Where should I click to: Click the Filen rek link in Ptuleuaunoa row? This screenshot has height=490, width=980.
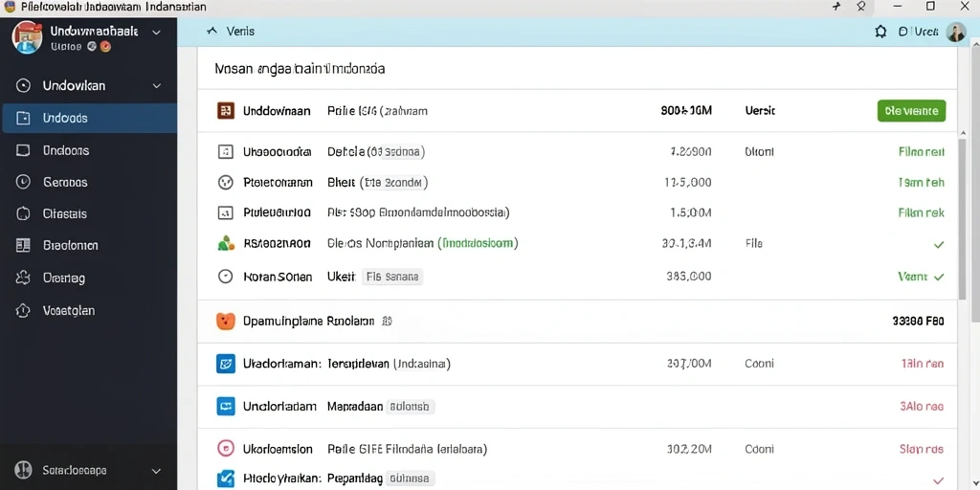[922, 213]
